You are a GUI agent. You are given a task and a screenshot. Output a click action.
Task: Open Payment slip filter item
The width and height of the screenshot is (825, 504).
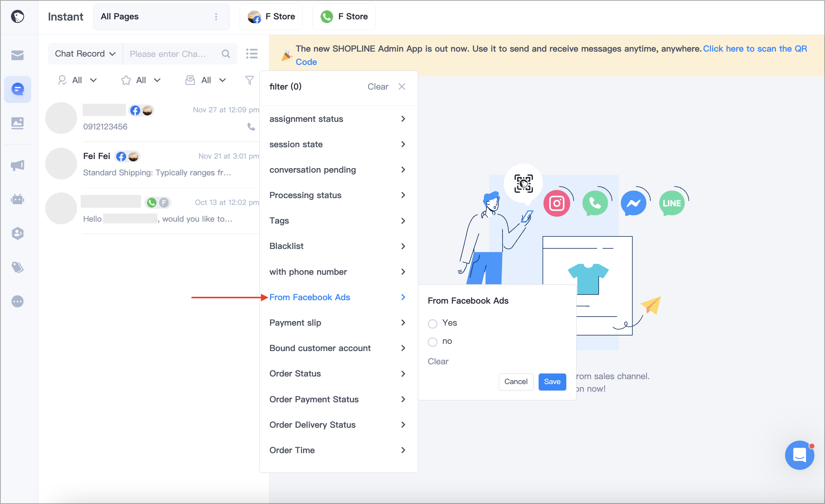[x=338, y=323]
